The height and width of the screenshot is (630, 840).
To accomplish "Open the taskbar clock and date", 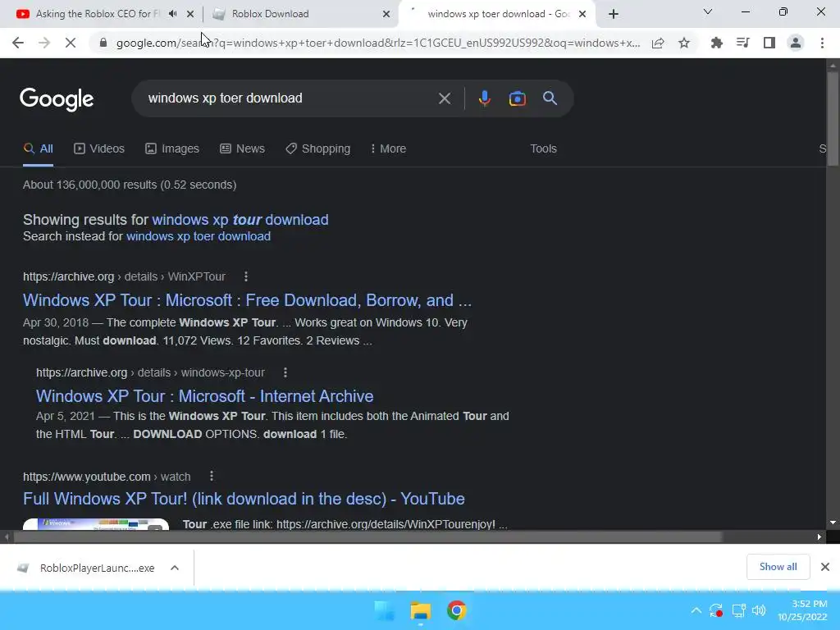I will pyautogui.click(x=803, y=610).
